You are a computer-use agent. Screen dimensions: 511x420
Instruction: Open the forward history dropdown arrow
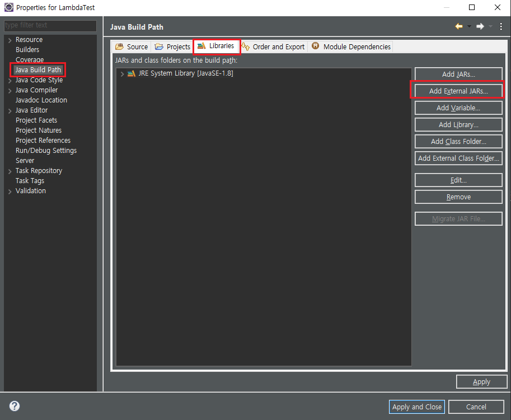[490, 26]
